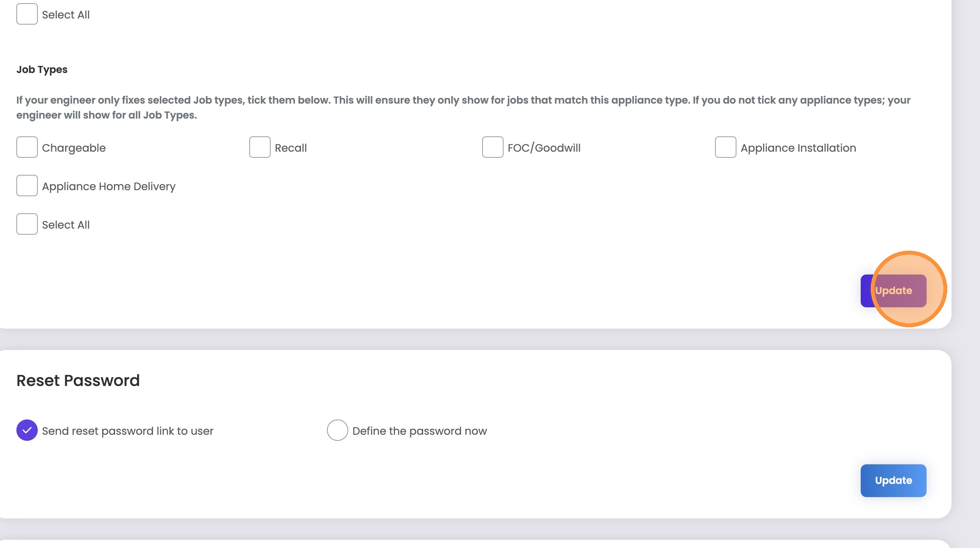Check the Appliance Home Delivery checkbox
This screenshot has width=980, height=548.
[x=27, y=186]
